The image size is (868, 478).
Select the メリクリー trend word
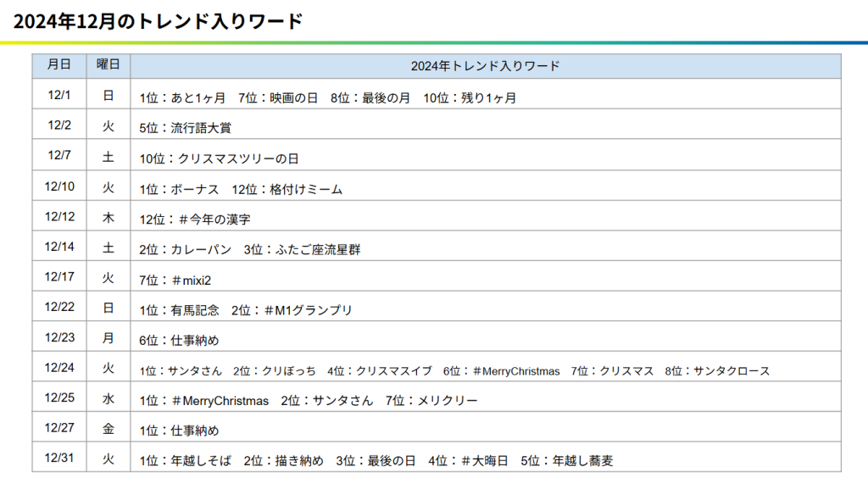pyautogui.click(x=448, y=401)
